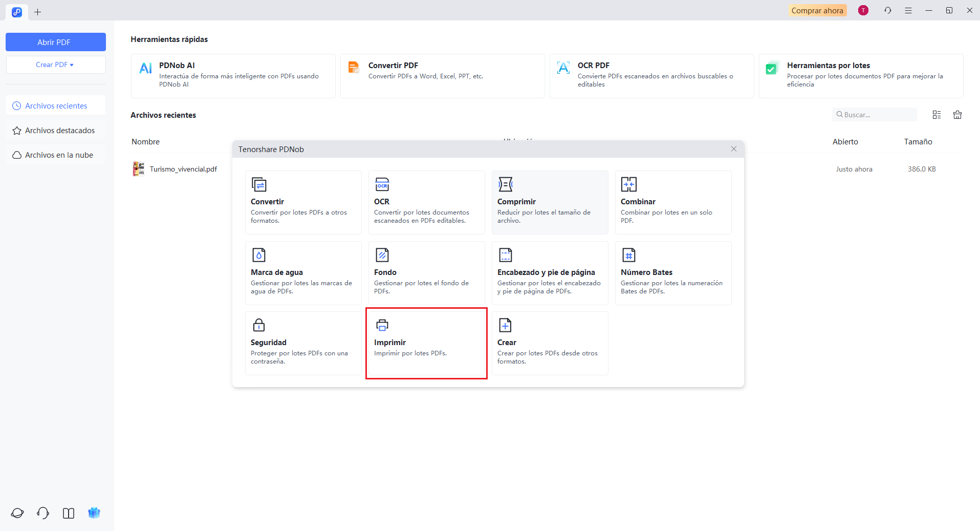Toggle the list/grid view icon
Screen dimensions: 980x531
[937, 115]
